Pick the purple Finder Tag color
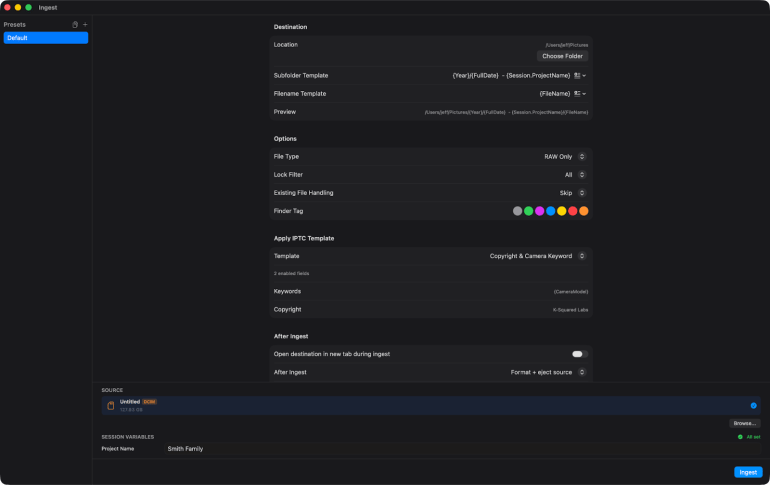Image resolution: width=770 pixels, height=485 pixels. click(540, 211)
